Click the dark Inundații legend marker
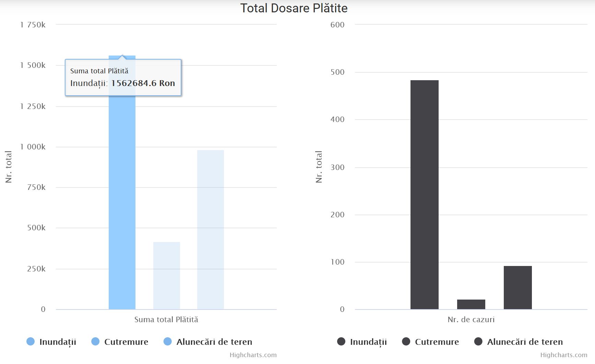 [341, 341]
